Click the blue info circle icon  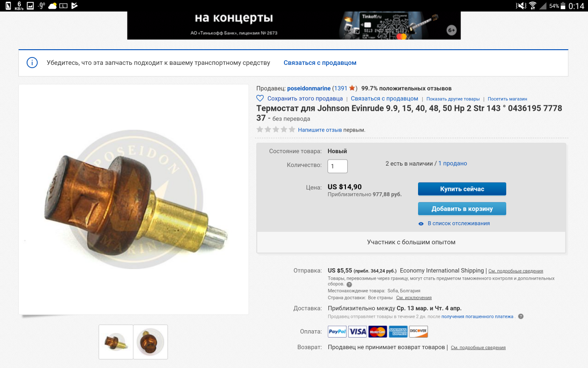pos(32,63)
